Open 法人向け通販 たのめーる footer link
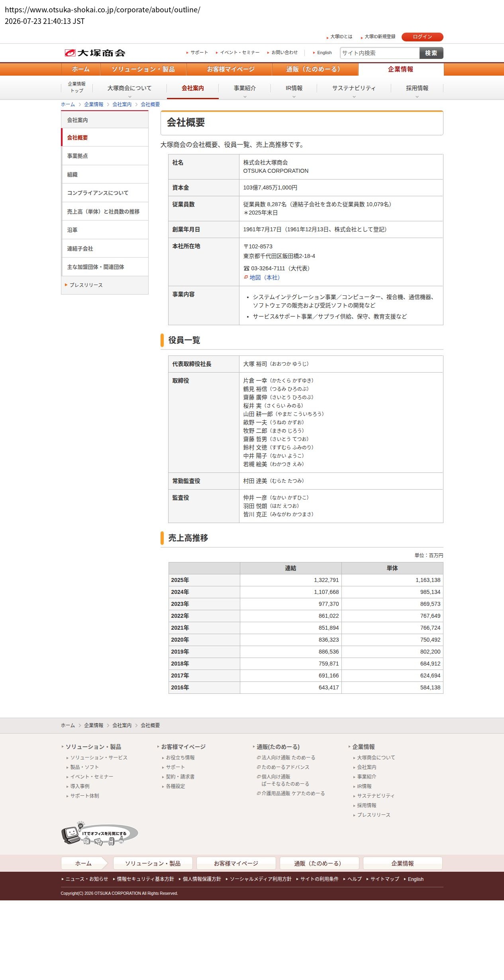The width and height of the screenshot is (504, 980). [x=288, y=757]
